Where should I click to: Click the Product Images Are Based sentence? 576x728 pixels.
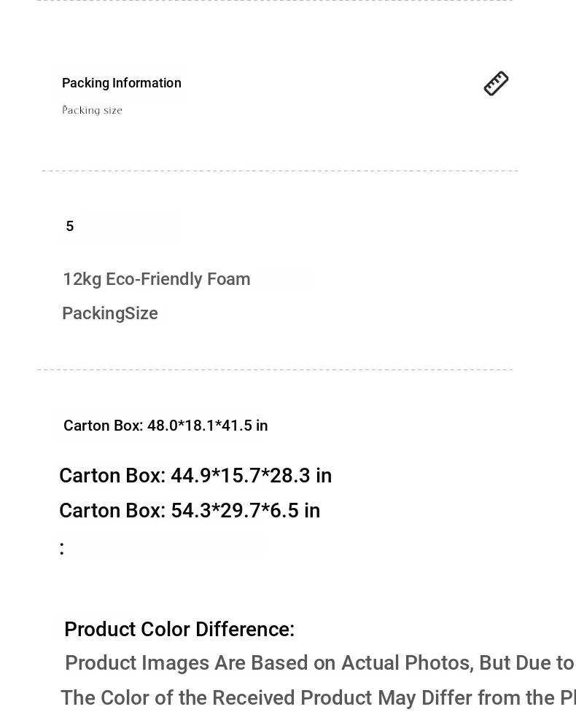(319, 662)
